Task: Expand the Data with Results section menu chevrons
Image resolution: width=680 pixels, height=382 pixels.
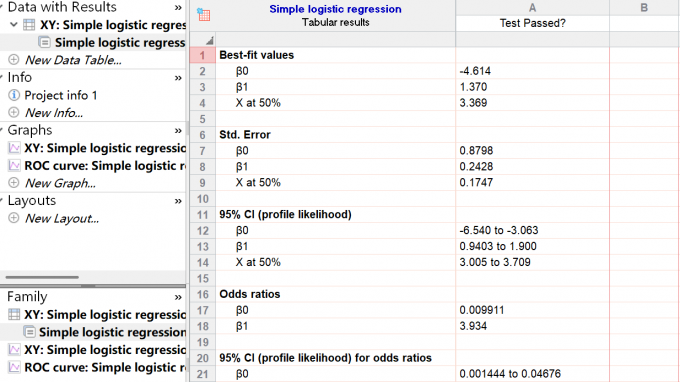Action: point(178,7)
